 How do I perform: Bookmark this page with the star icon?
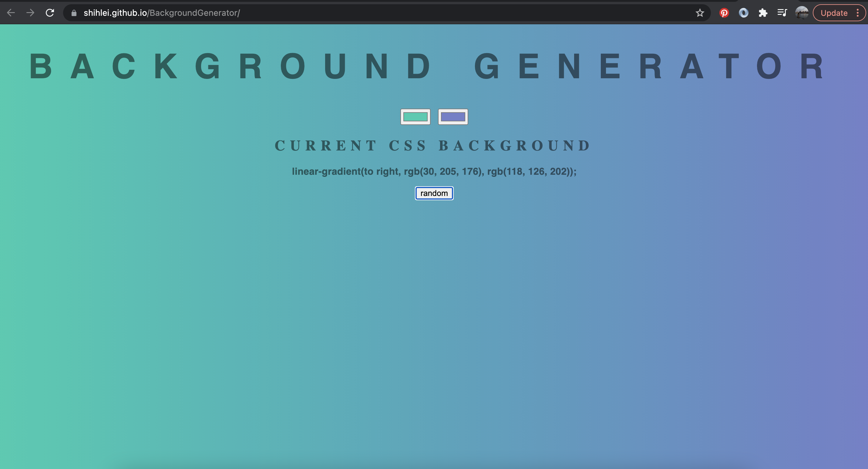[x=700, y=13]
